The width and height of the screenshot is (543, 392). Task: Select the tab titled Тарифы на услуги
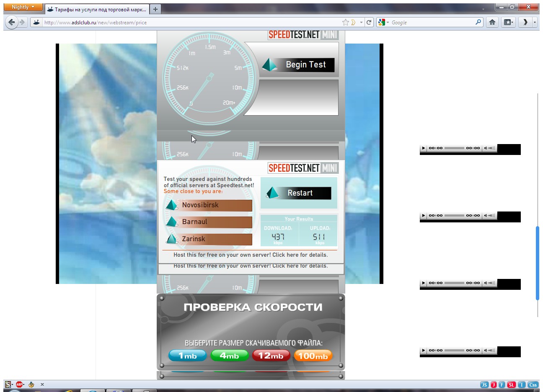(x=96, y=9)
